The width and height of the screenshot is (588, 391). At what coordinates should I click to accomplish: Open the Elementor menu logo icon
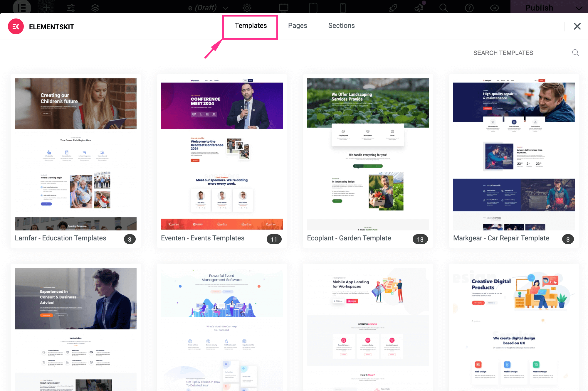pos(22,7)
